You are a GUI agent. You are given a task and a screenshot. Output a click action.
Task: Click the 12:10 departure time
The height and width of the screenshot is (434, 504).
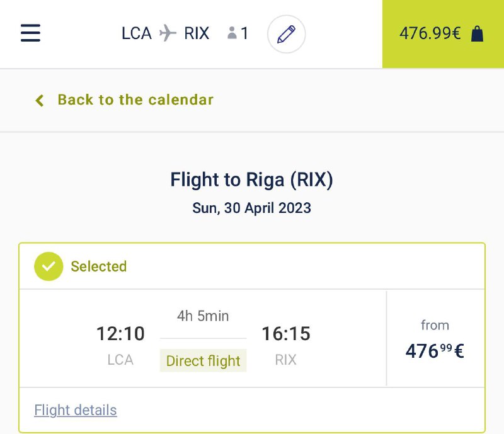coord(120,333)
